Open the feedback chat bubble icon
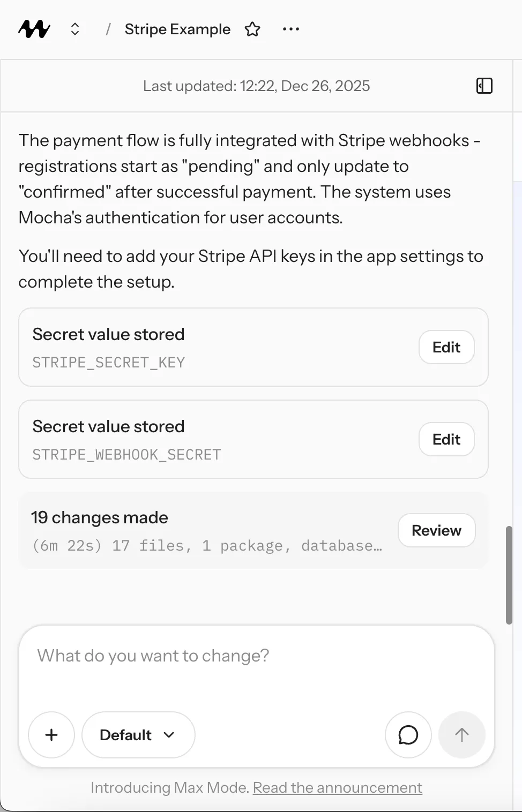522x812 pixels. click(x=408, y=735)
